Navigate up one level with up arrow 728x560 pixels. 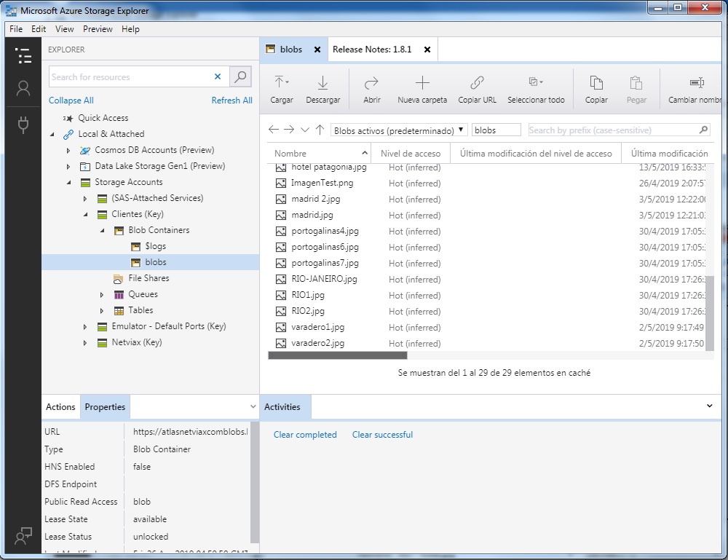pos(320,130)
